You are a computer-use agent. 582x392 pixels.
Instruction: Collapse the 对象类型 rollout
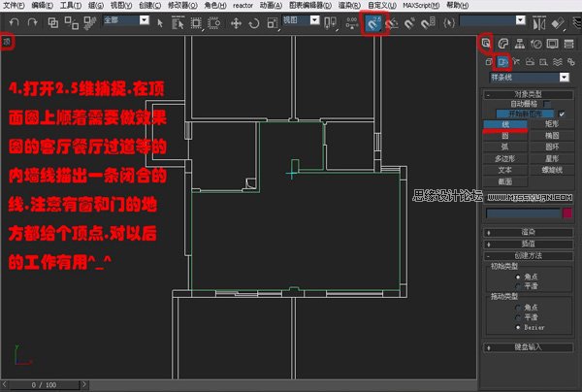coord(528,94)
